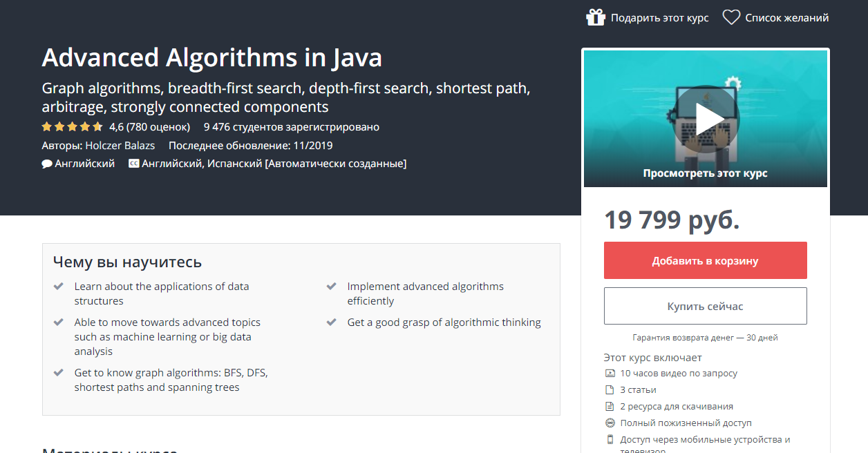Play the course preview video
This screenshot has height=453, width=868.
click(x=705, y=119)
